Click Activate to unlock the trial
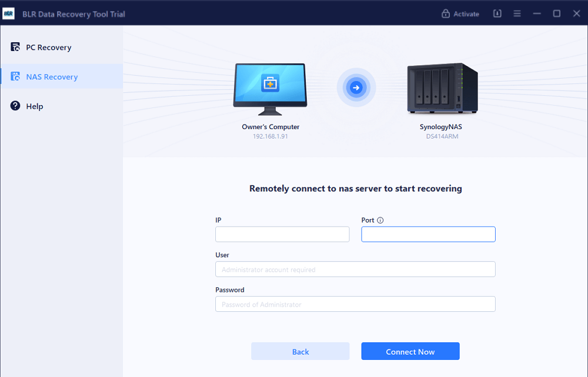Viewport: 588px width, 377px height. coord(460,14)
